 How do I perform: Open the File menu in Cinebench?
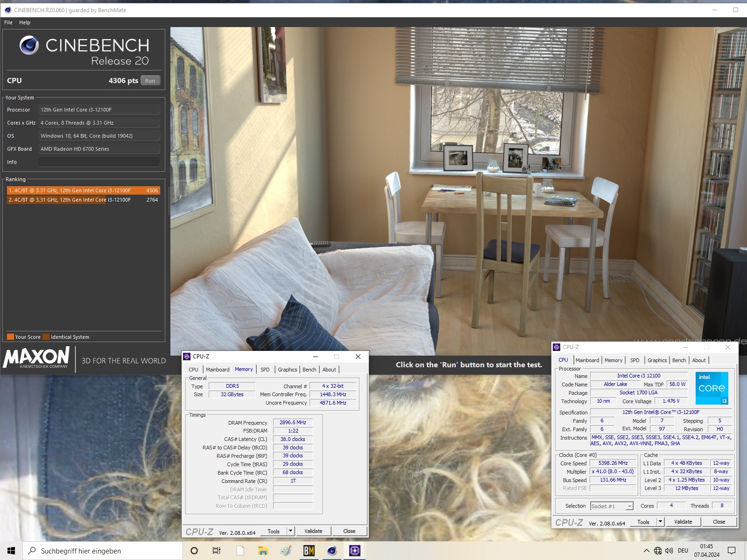point(8,22)
